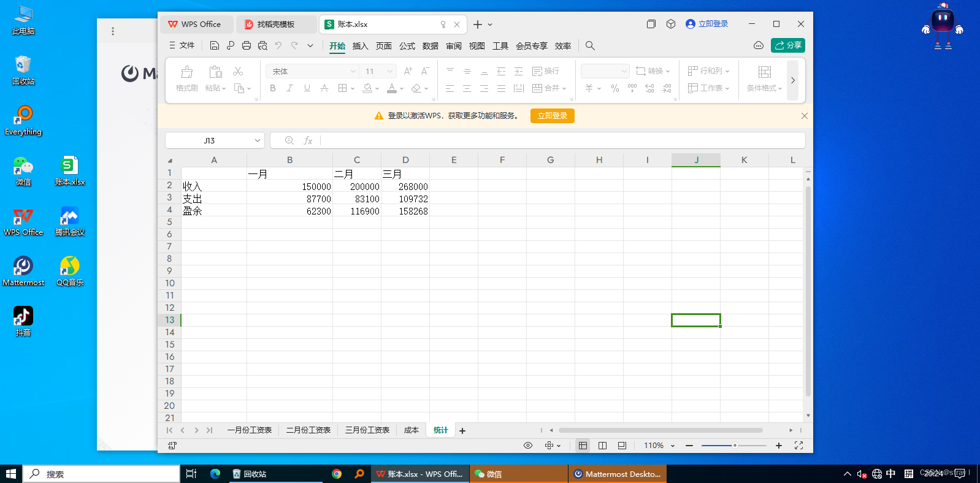Apply the font color
This screenshot has height=483, width=980.
pyautogui.click(x=392, y=88)
